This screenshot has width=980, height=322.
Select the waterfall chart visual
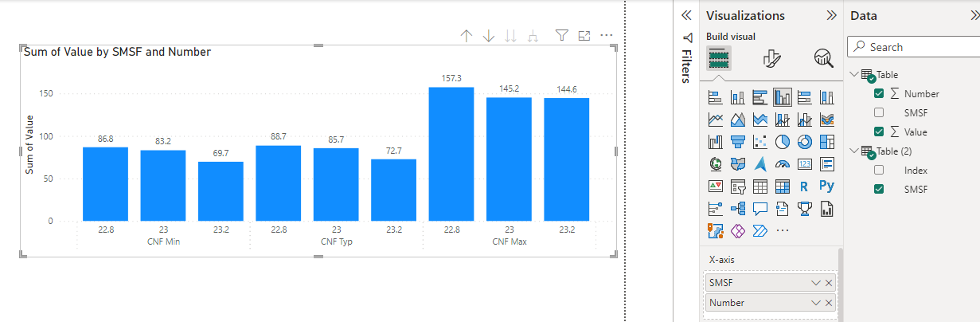tap(715, 142)
